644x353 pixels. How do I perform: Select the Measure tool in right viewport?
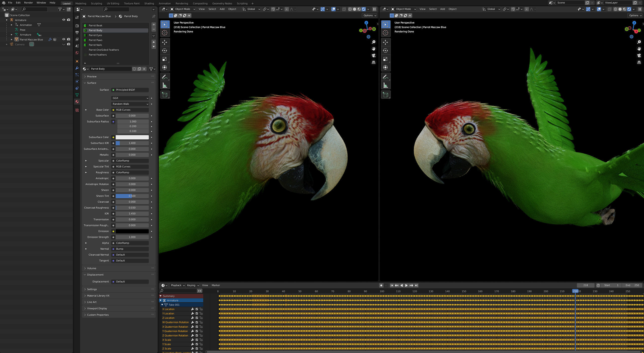tap(385, 86)
